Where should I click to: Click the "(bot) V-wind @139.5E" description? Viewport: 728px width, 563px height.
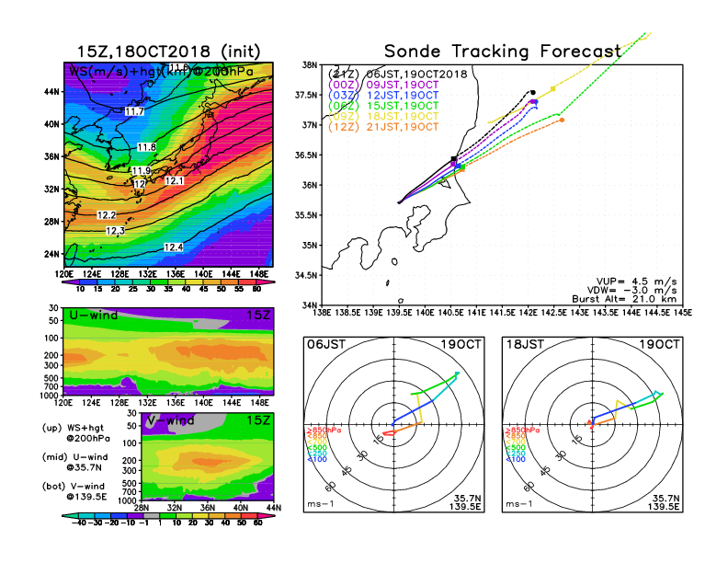point(74,491)
